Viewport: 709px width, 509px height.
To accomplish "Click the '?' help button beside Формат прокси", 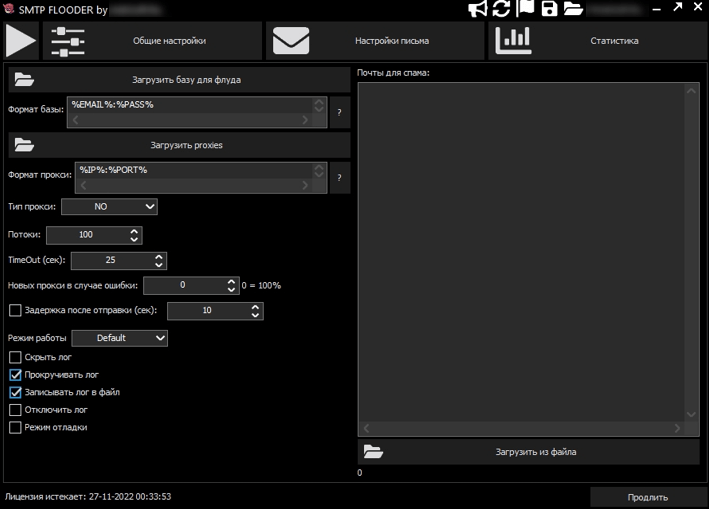I will coord(340,178).
